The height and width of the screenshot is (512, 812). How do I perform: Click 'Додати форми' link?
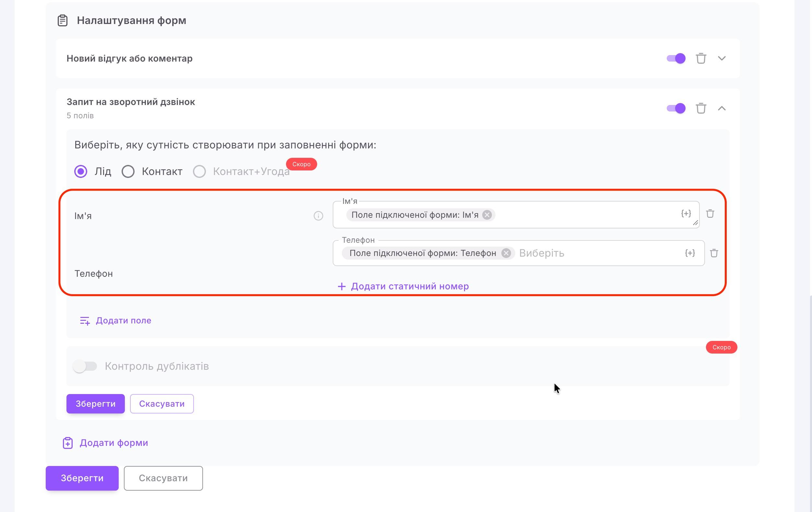coord(105,443)
